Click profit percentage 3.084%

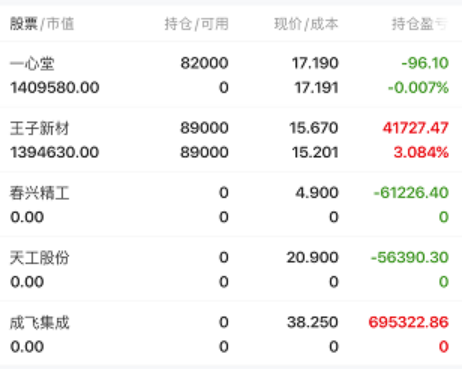(x=421, y=152)
